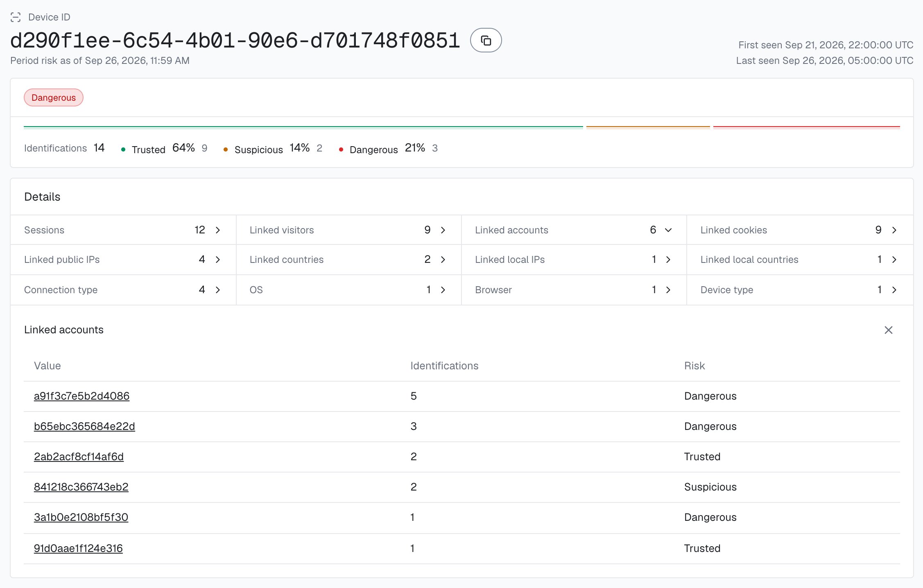Click the Dangerous 21% legend entry
Image resolution: width=923 pixels, height=588 pixels.
(x=388, y=148)
